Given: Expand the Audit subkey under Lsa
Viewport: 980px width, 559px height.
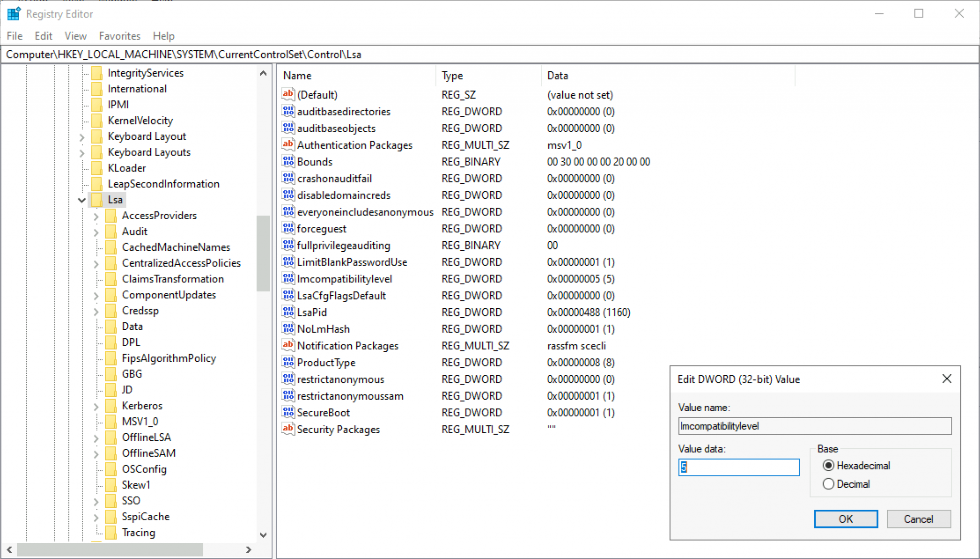Looking at the screenshot, I should pyautogui.click(x=96, y=231).
